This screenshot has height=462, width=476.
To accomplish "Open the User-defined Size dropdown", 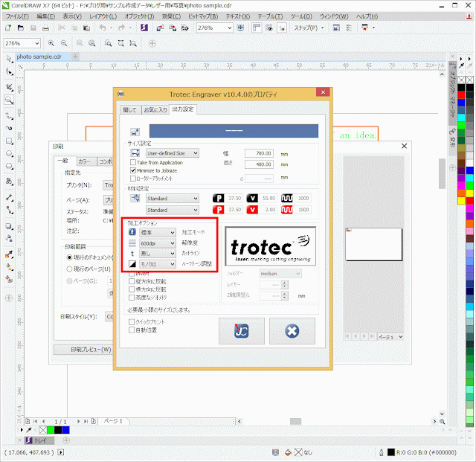I will pos(173,153).
